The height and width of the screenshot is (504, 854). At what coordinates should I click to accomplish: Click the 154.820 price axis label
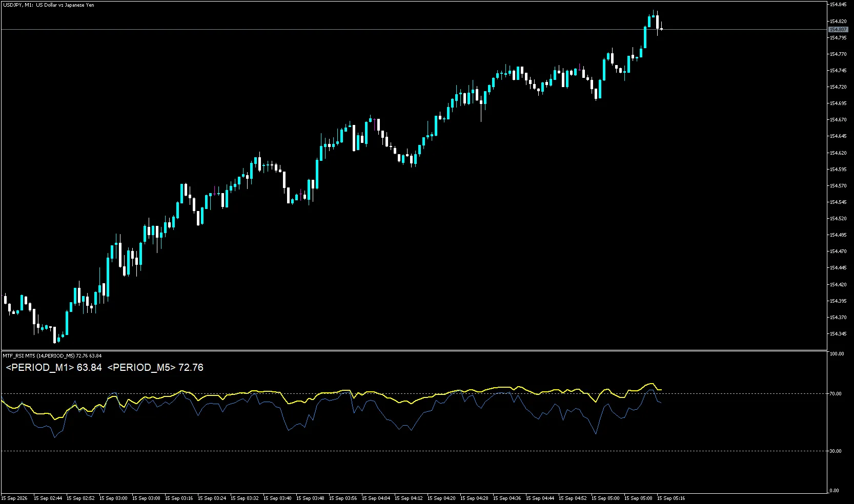[838, 22]
